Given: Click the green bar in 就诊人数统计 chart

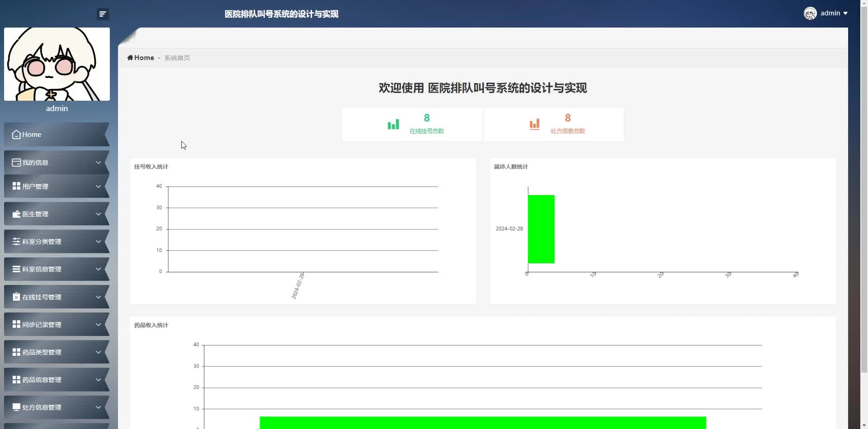Looking at the screenshot, I should pyautogui.click(x=541, y=229).
